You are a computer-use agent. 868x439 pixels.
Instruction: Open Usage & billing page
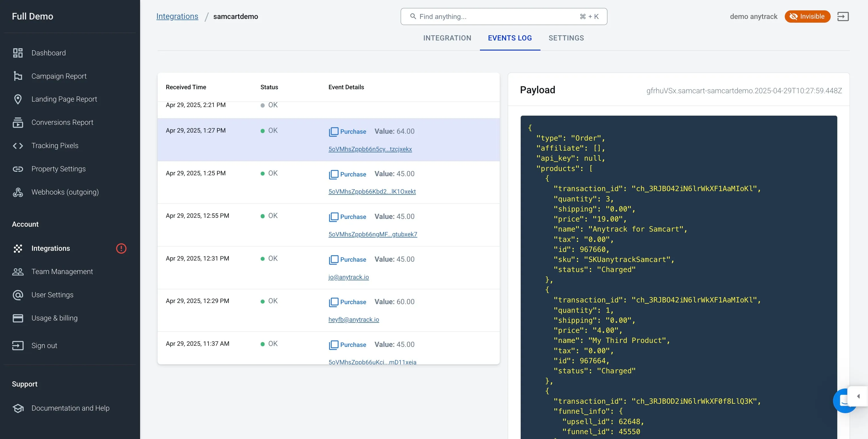pos(54,318)
